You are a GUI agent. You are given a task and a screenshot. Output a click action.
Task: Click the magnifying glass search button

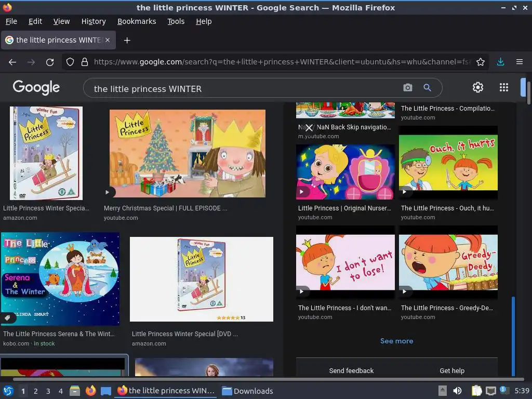(428, 88)
